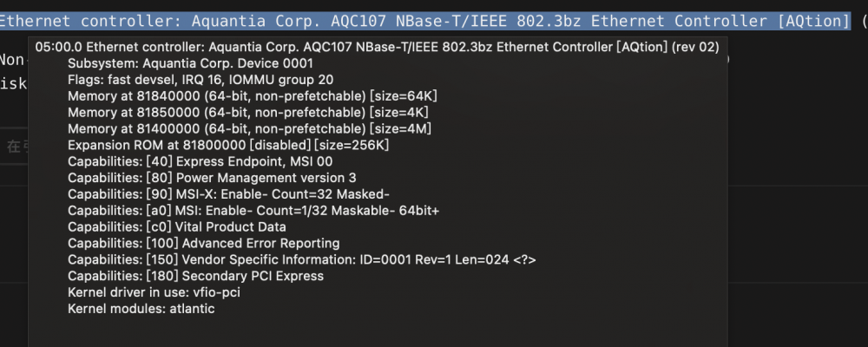Viewport: 868px width, 347px height.
Task: Click the highlighted Ethernet controller line in terminal
Action: 425,22
